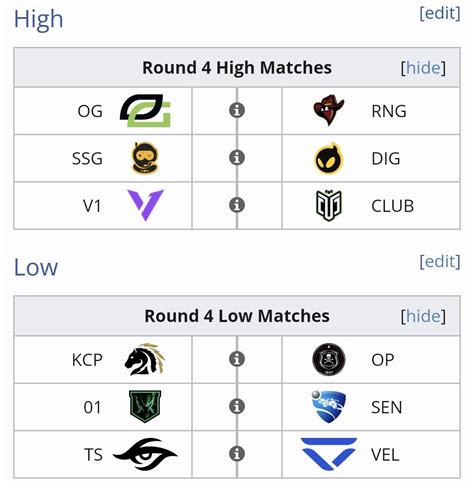Image resolution: width=474 pixels, height=487 pixels.
Task: Click the 01 team green shield logo
Action: pos(145,407)
